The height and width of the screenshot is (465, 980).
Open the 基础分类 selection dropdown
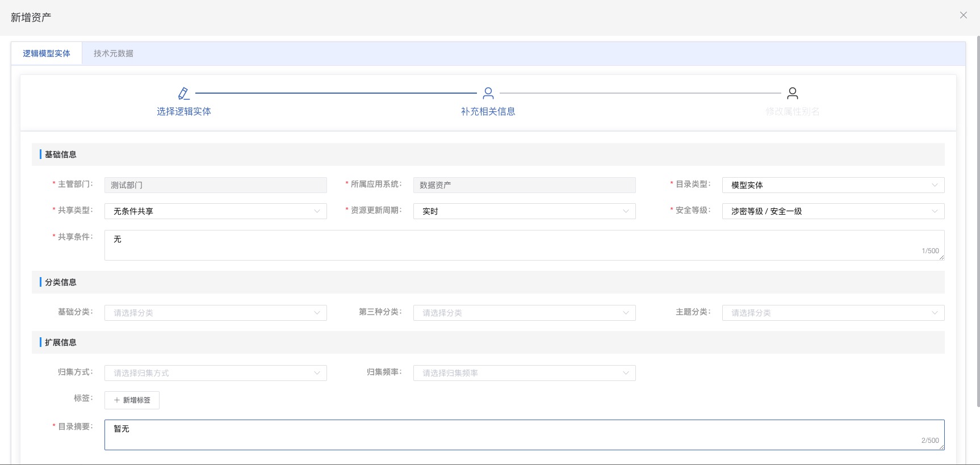click(x=215, y=313)
